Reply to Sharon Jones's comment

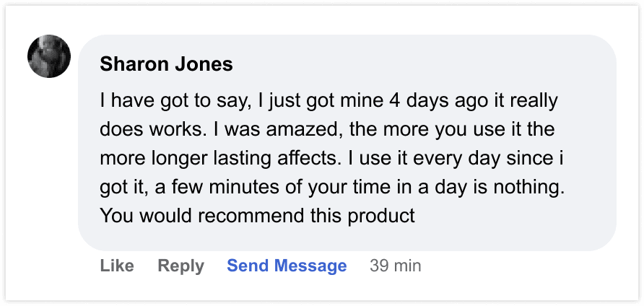[x=180, y=266]
